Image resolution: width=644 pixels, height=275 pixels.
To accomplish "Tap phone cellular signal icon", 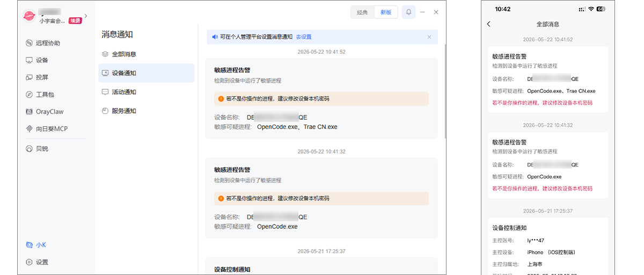I will click(x=582, y=9).
